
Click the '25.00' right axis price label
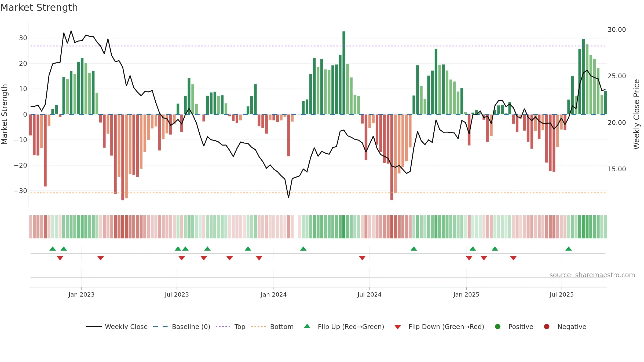tap(617, 76)
